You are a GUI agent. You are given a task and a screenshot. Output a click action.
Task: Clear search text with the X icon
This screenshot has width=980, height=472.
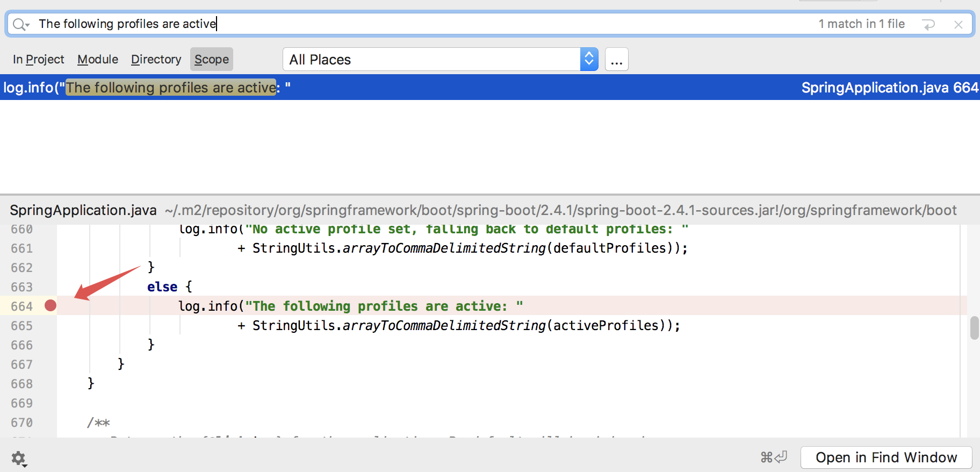point(958,24)
